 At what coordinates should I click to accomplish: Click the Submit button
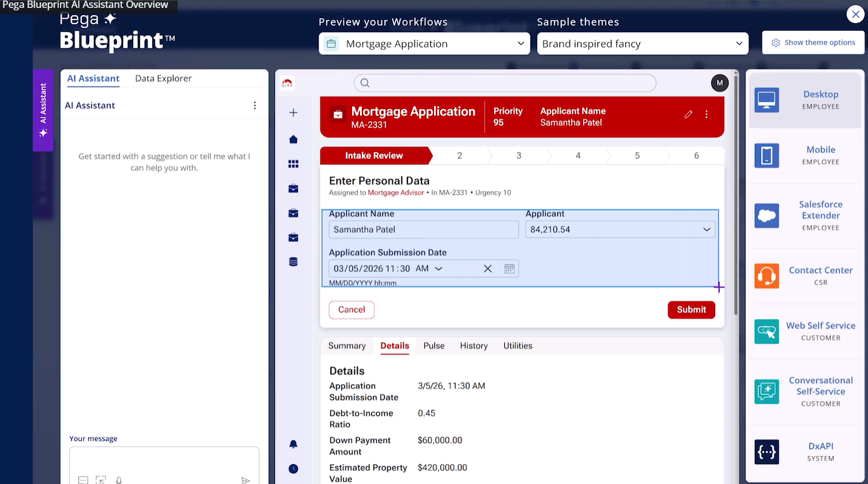pyautogui.click(x=692, y=310)
